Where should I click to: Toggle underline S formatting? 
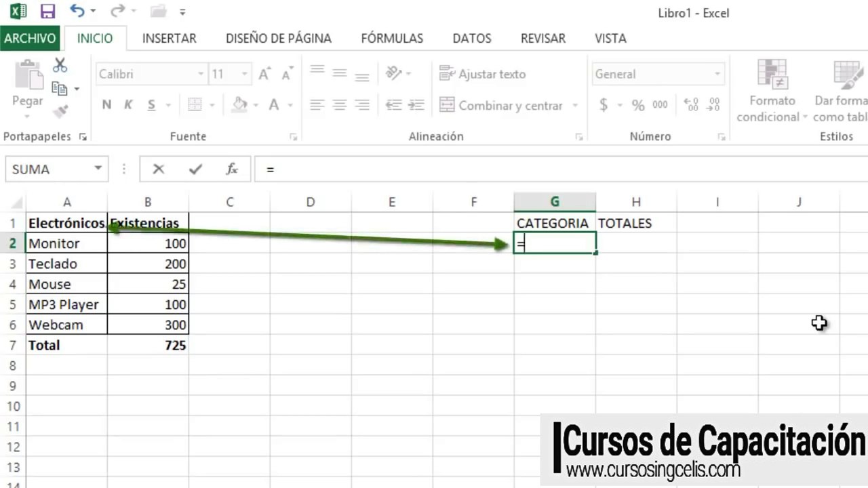151,105
